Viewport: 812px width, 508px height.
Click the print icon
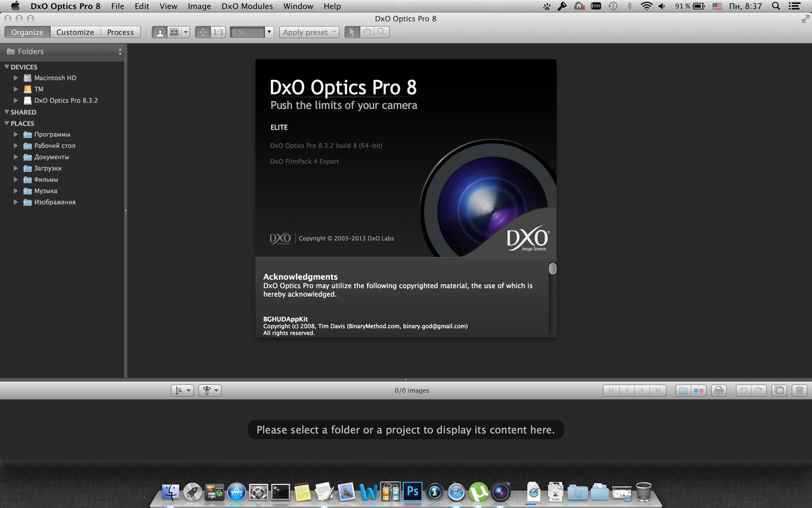(x=719, y=390)
